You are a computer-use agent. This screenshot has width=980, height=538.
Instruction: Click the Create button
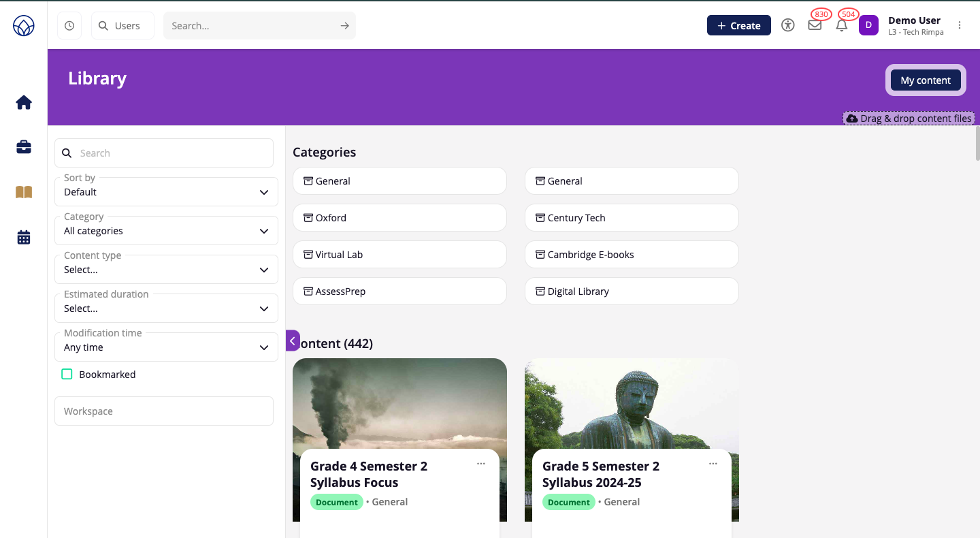(x=738, y=25)
